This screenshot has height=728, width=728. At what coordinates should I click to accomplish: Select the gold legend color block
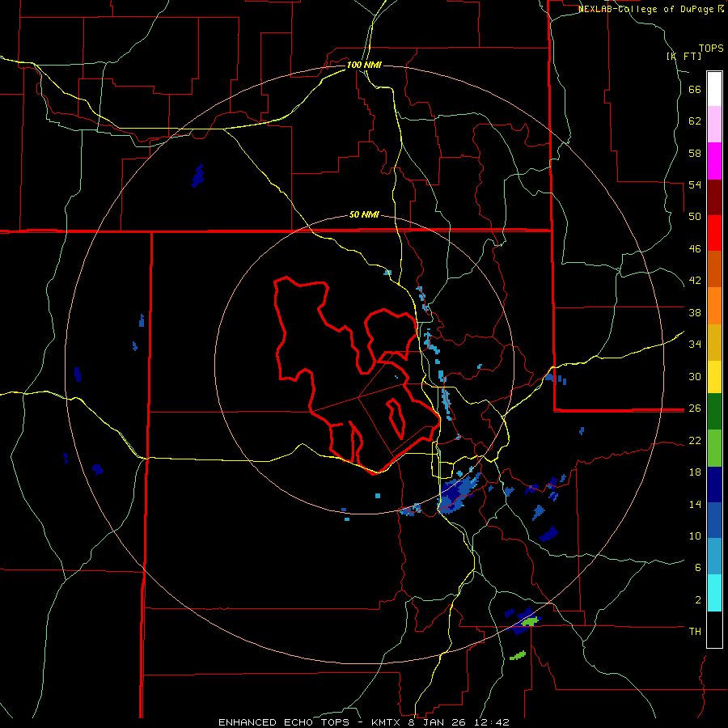click(x=714, y=342)
